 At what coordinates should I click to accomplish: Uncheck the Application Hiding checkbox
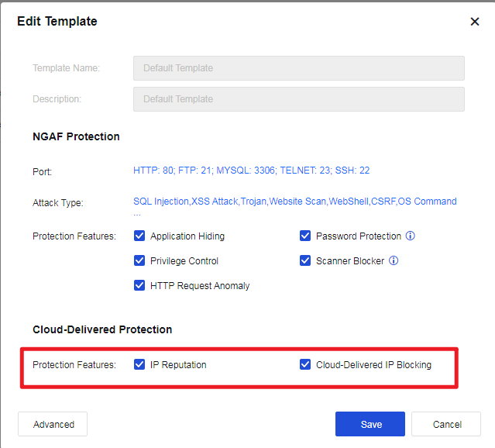tap(139, 236)
